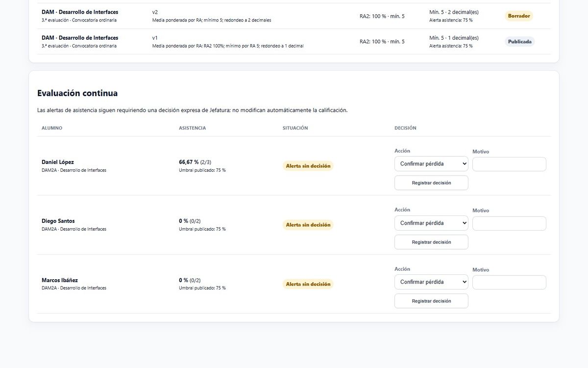Screen dimensions: 588x368
Task: Click the text Mín. 5 · 1 decimal(es)
Action: point(454,38)
